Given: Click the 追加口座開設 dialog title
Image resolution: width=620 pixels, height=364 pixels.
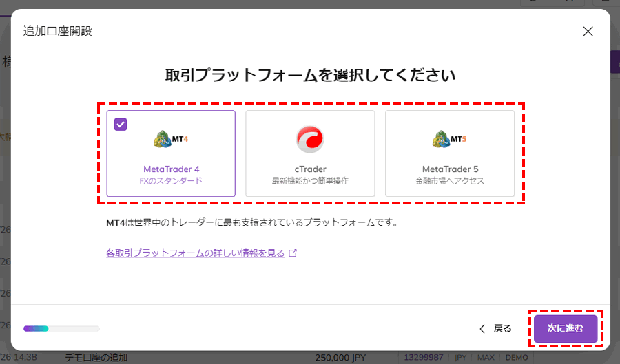Looking at the screenshot, I should click(x=58, y=31).
